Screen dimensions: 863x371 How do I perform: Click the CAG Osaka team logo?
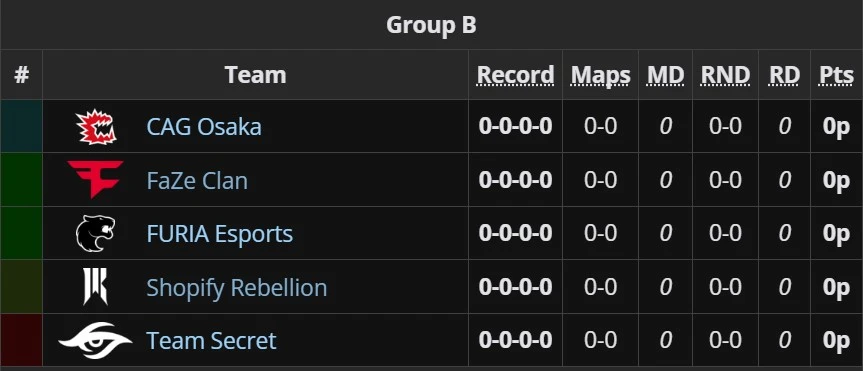coord(96,127)
